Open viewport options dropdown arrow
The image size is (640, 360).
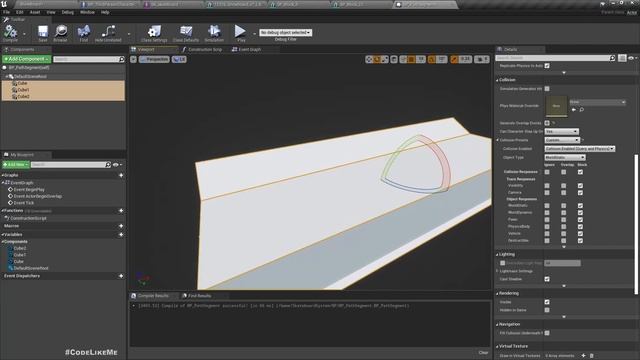tap(133, 60)
